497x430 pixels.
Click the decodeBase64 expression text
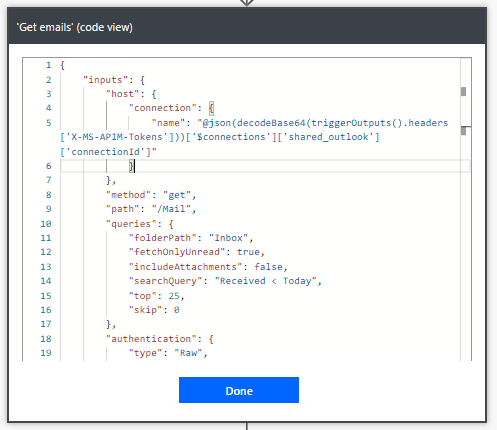[x=271, y=123]
